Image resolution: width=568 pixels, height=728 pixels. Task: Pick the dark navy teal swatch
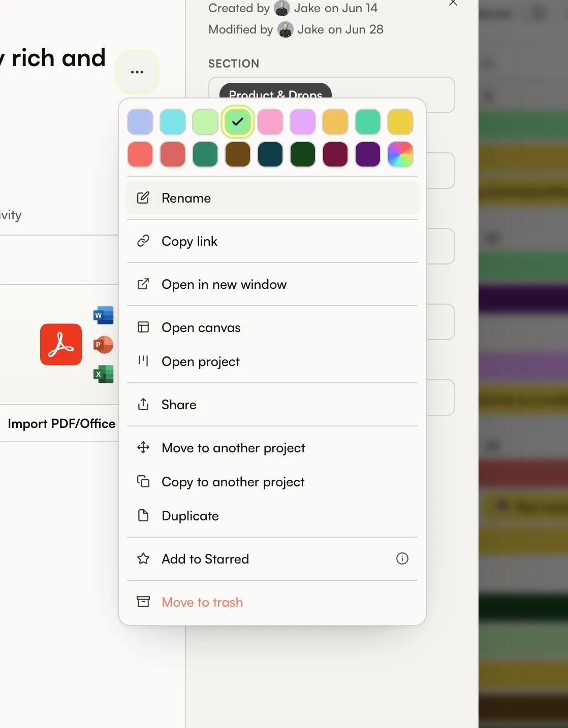tap(270, 154)
